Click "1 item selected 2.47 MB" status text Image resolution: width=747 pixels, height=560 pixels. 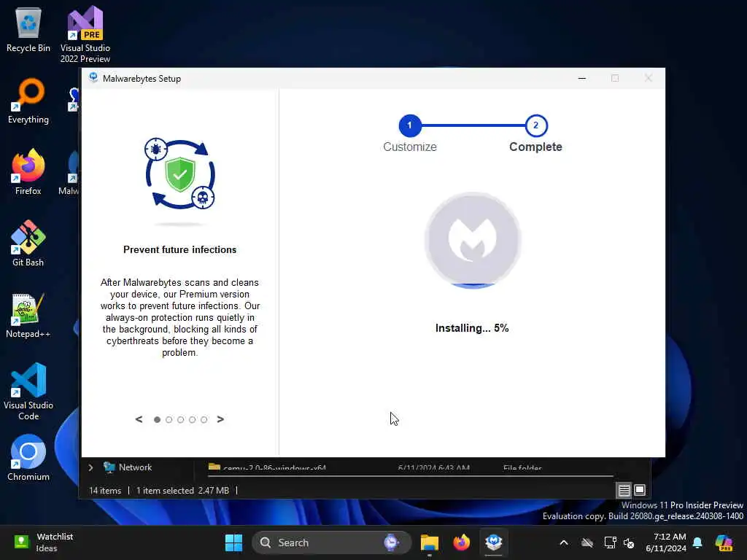click(183, 491)
